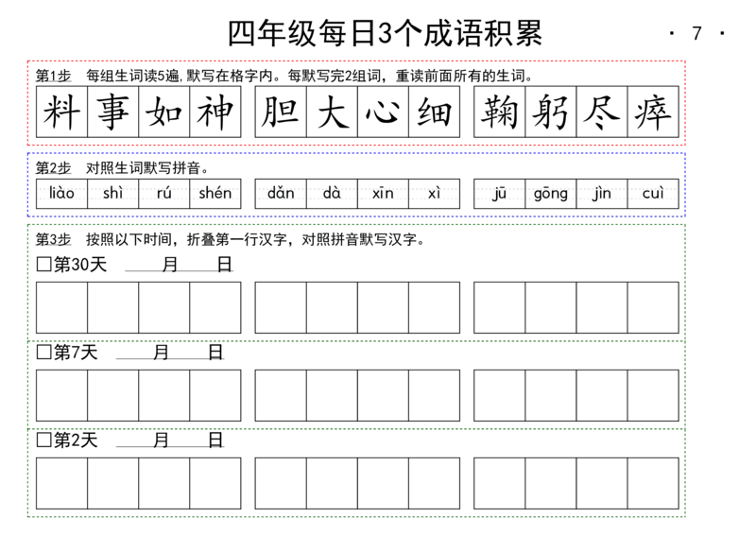Click the character 神 cell
This screenshot has width=756, height=535.
pyautogui.click(x=215, y=112)
